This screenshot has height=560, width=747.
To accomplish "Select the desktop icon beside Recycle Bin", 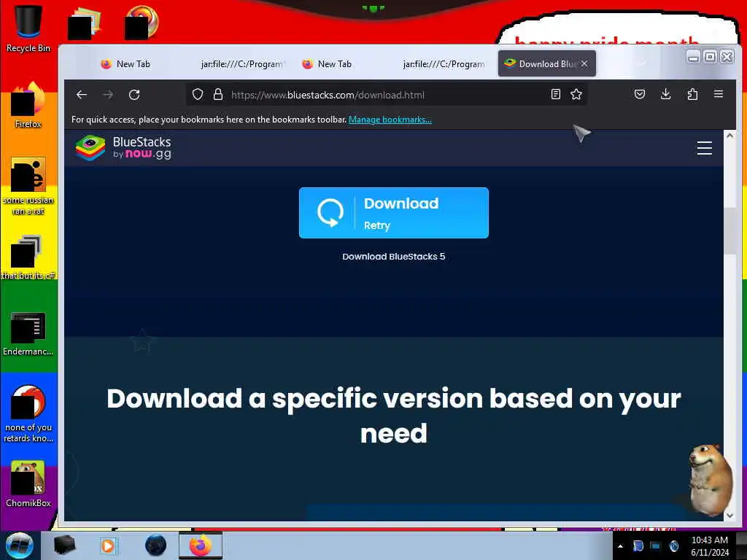I will click(85, 23).
